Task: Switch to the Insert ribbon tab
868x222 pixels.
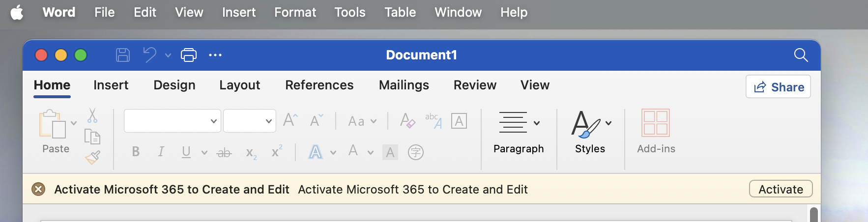Action: tap(111, 85)
